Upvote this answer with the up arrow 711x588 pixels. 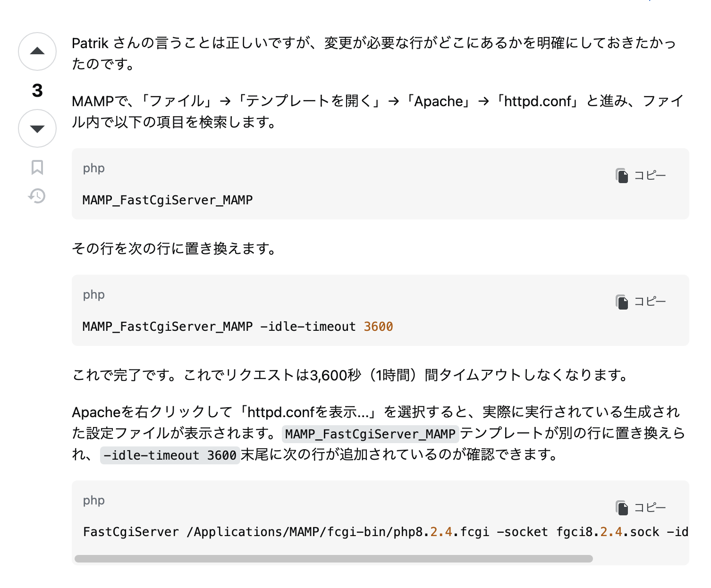click(x=37, y=51)
